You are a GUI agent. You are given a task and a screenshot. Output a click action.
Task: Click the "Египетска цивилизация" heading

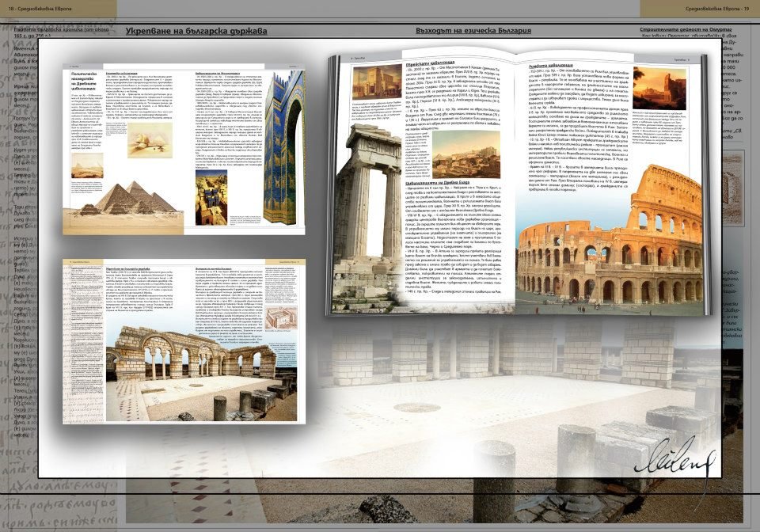[121, 73]
